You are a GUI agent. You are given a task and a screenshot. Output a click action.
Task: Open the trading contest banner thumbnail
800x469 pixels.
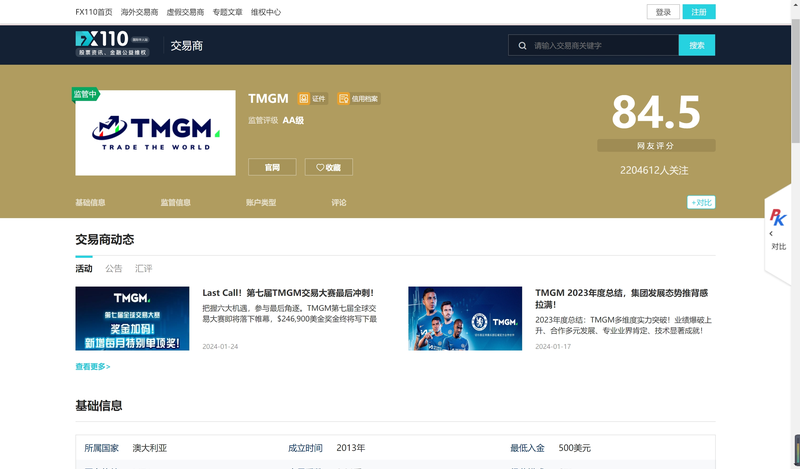click(132, 318)
